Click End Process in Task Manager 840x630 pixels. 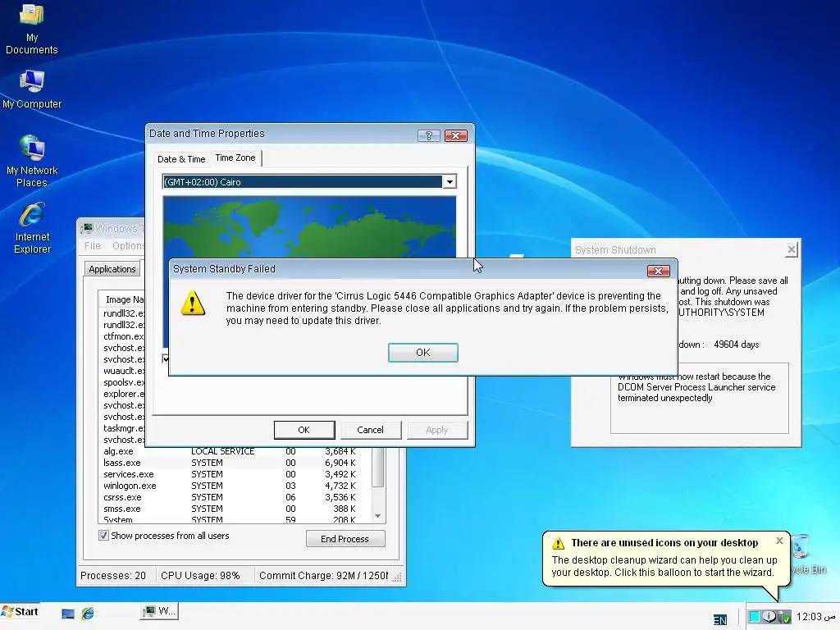pos(345,539)
